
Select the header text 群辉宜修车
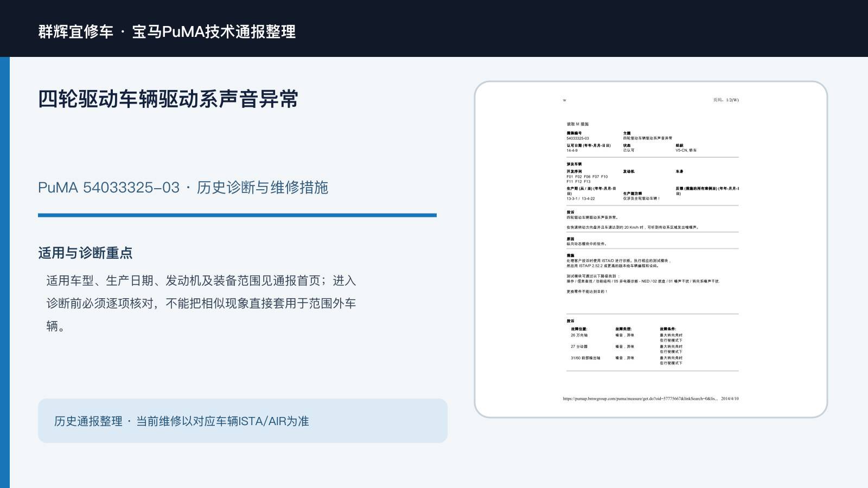click(76, 31)
